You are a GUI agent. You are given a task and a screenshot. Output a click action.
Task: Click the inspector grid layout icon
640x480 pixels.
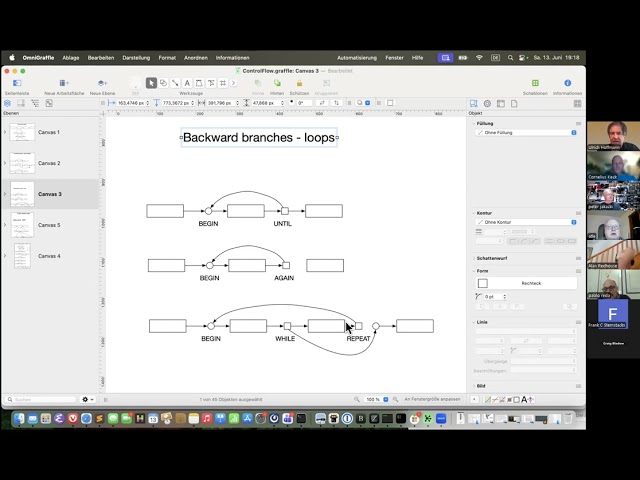tap(577, 103)
